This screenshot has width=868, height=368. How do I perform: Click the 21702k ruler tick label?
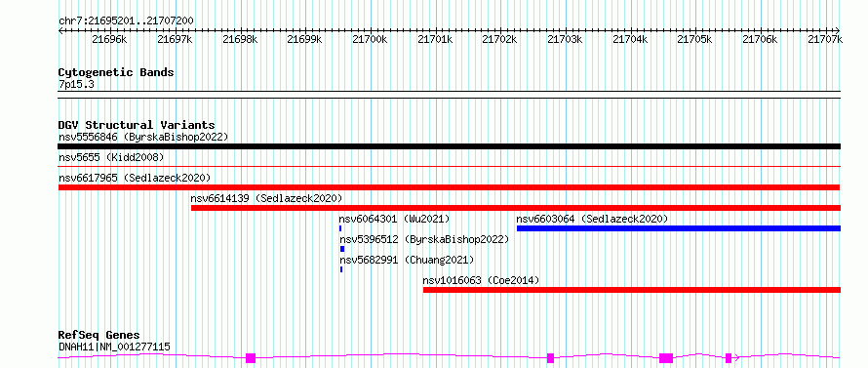[x=499, y=39]
